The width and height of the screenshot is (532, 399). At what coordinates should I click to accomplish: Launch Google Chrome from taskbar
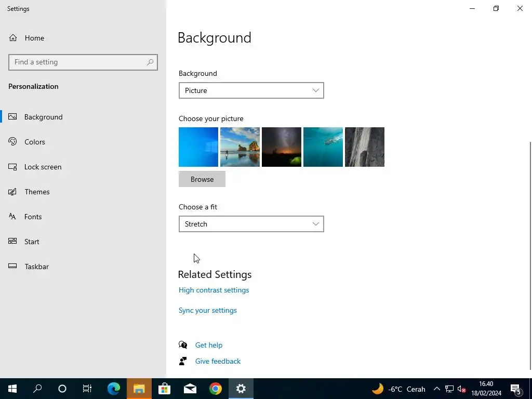pos(216,389)
